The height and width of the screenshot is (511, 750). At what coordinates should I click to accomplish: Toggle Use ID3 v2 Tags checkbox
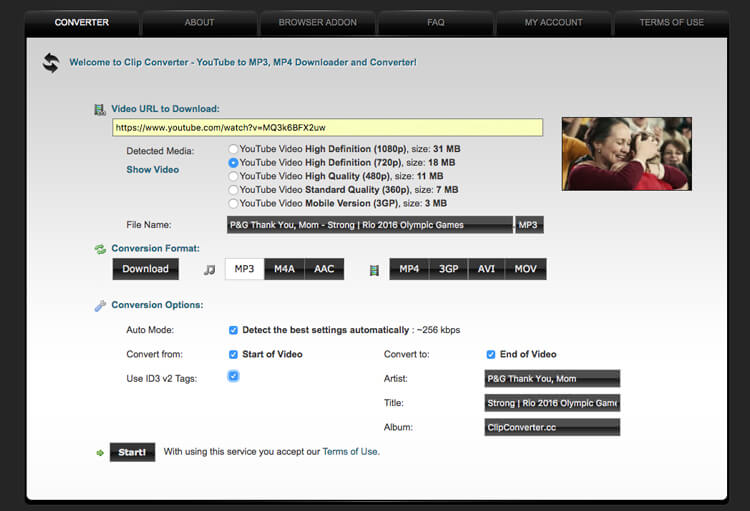(x=233, y=376)
